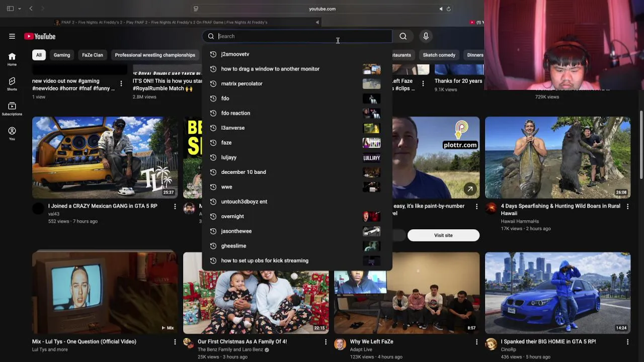
Task: Select the All filter chip
Action: pyautogui.click(x=39, y=55)
